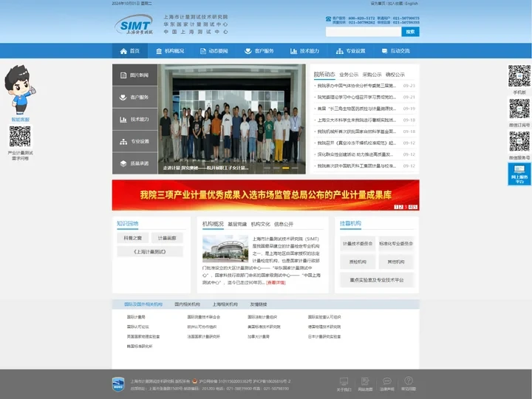532x399 pixels.
Task: Open the 标准化专业委员会 button
Action: pyautogui.click(x=396, y=244)
